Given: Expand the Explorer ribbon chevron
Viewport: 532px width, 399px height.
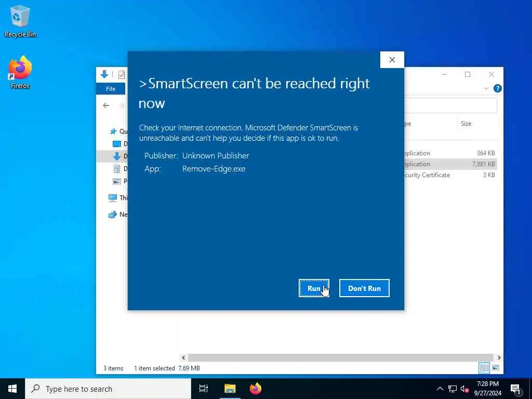Looking at the screenshot, I should coord(486,88).
